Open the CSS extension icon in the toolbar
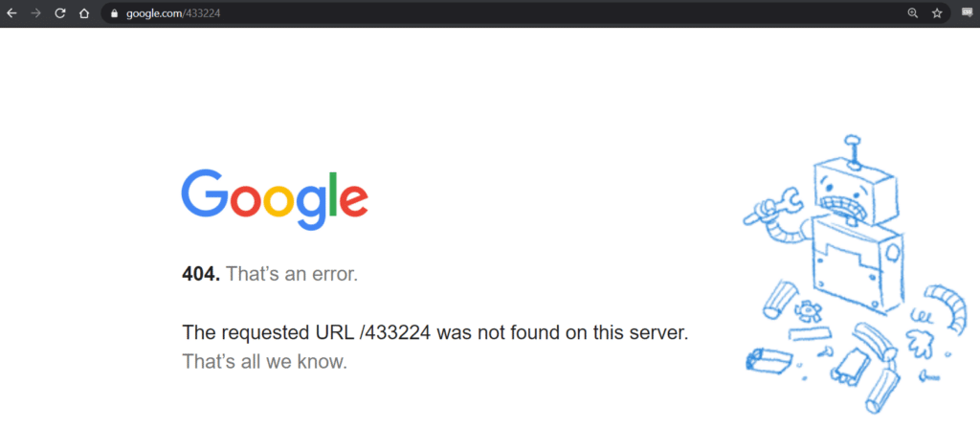The height and width of the screenshot is (430, 980). tap(967, 12)
